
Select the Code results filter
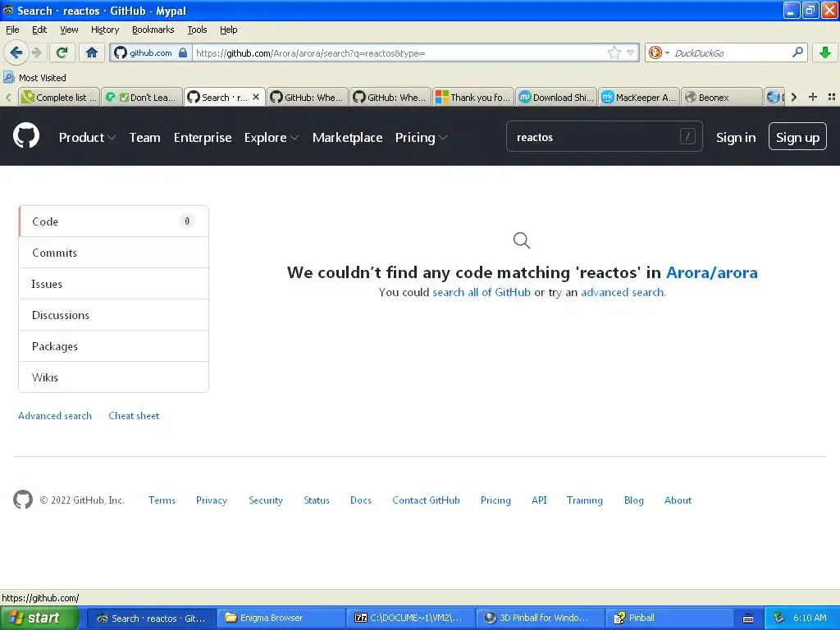113,221
